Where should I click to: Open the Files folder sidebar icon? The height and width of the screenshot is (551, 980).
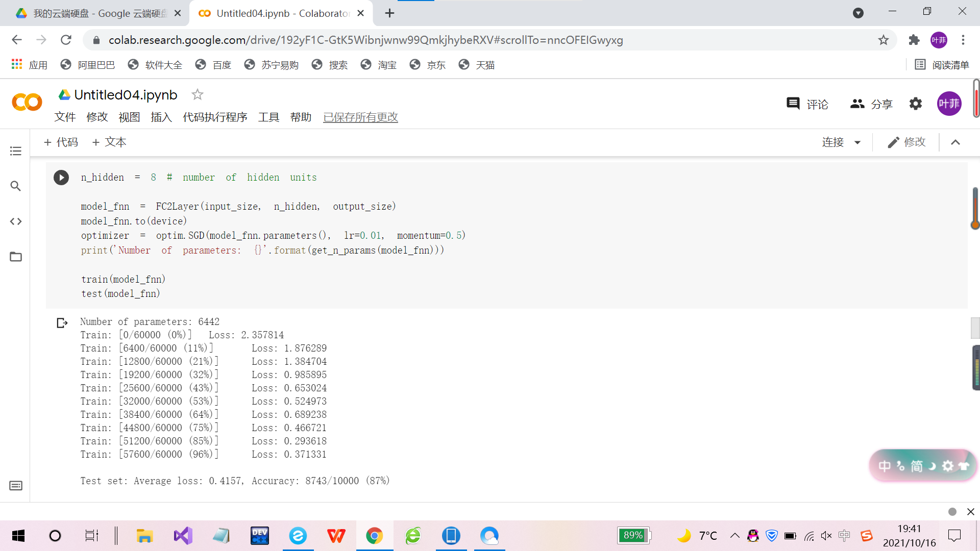pyautogui.click(x=16, y=257)
